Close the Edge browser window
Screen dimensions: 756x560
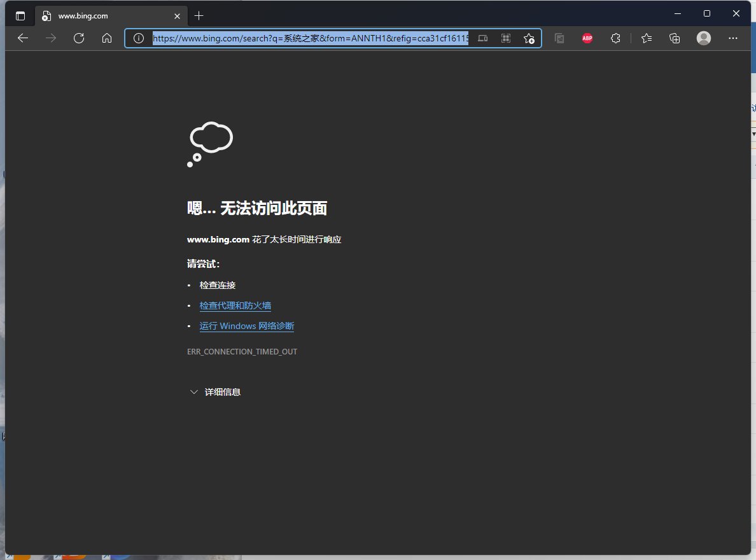tap(736, 13)
